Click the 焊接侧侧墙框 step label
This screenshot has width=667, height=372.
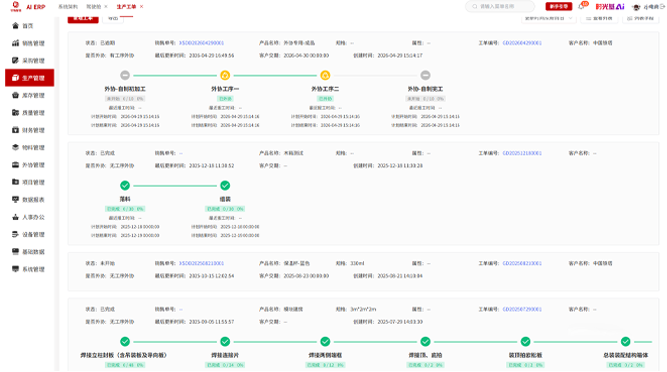pyautogui.click(x=325, y=355)
